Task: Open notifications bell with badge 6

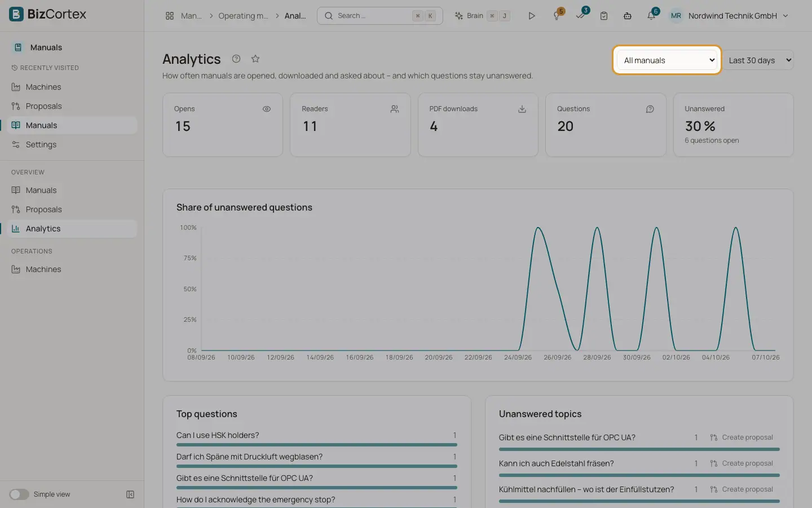Action: point(651,16)
